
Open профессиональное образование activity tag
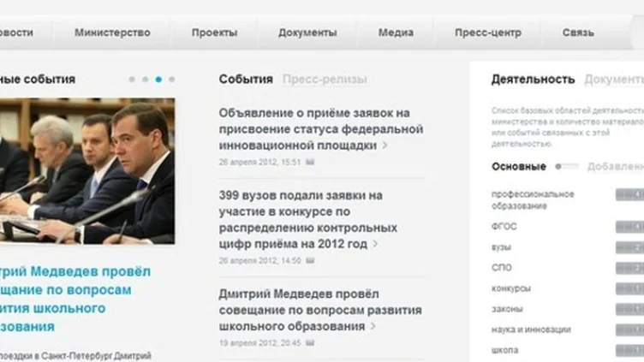533,200
